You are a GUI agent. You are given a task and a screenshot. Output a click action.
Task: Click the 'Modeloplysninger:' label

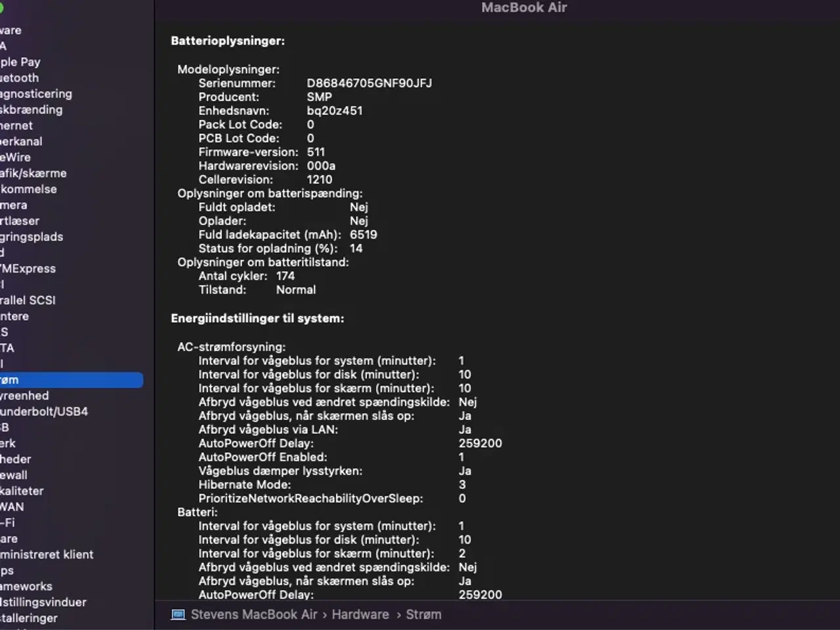tap(228, 70)
